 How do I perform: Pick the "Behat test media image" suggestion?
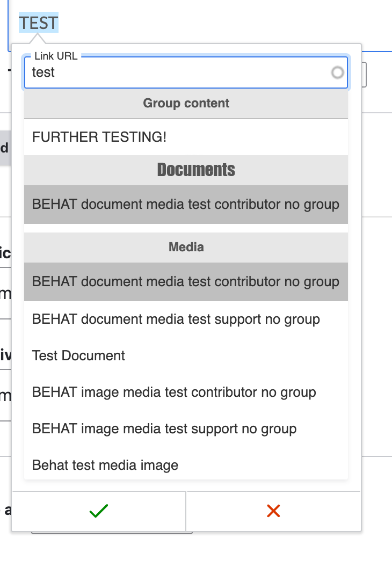pos(105,465)
